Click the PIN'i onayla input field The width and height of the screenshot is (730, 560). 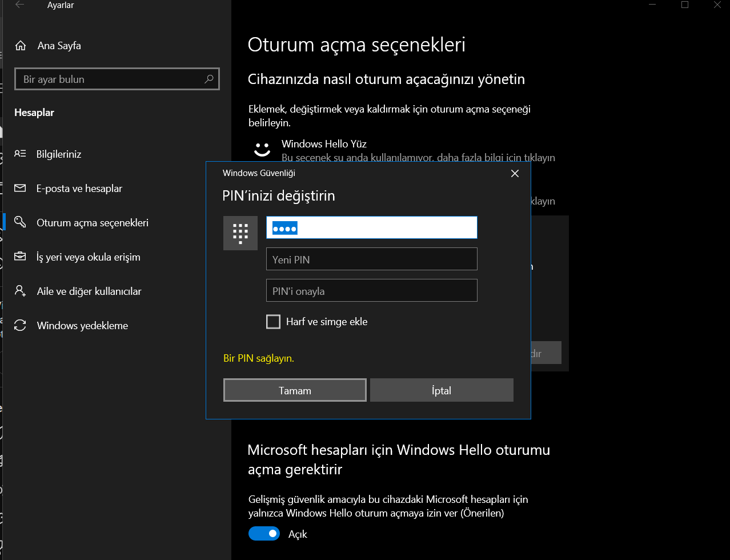pyautogui.click(x=372, y=290)
